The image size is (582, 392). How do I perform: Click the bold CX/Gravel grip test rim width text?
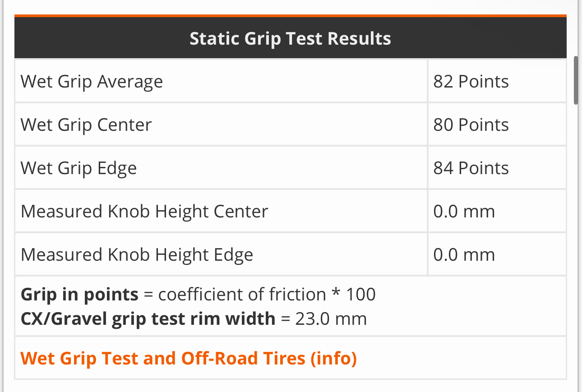pyautogui.click(x=148, y=319)
